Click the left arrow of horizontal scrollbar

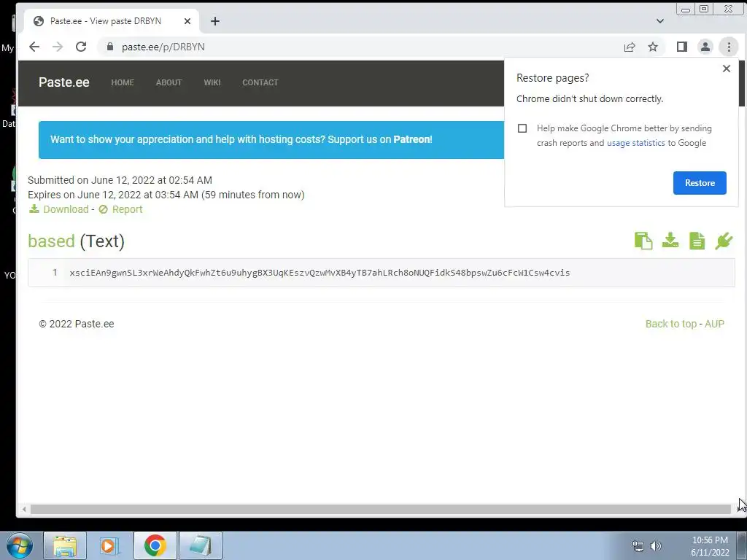[24, 509]
